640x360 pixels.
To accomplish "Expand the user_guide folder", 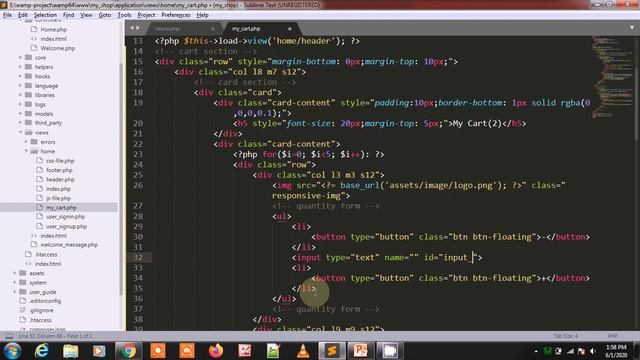I will [x=15, y=292].
